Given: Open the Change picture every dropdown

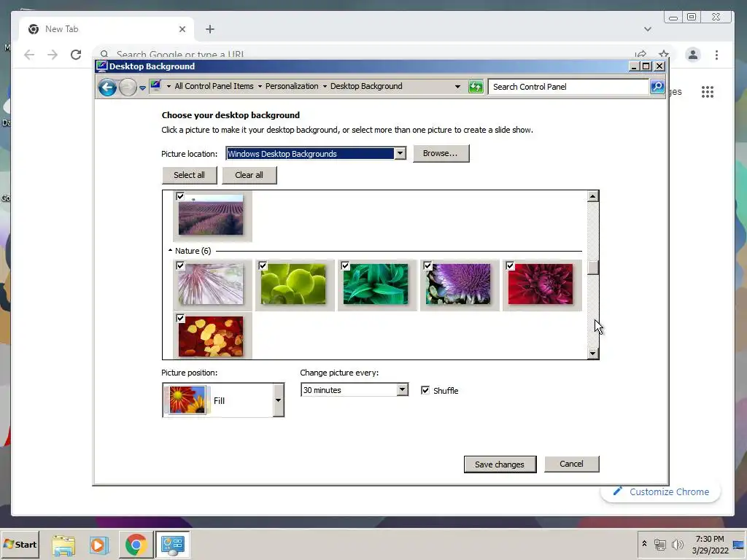Looking at the screenshot, I should tap(354, 390).
